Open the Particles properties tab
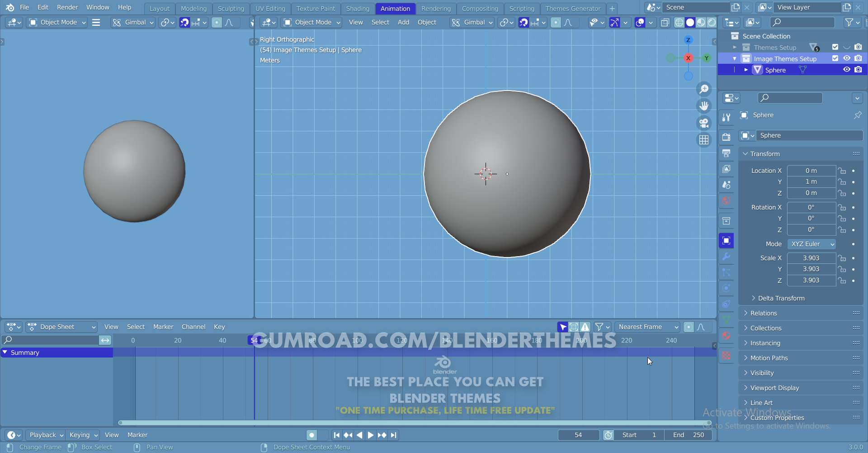The width and height of the screenshot is (868, 453). pyautogui.click(x=726, y=272)
